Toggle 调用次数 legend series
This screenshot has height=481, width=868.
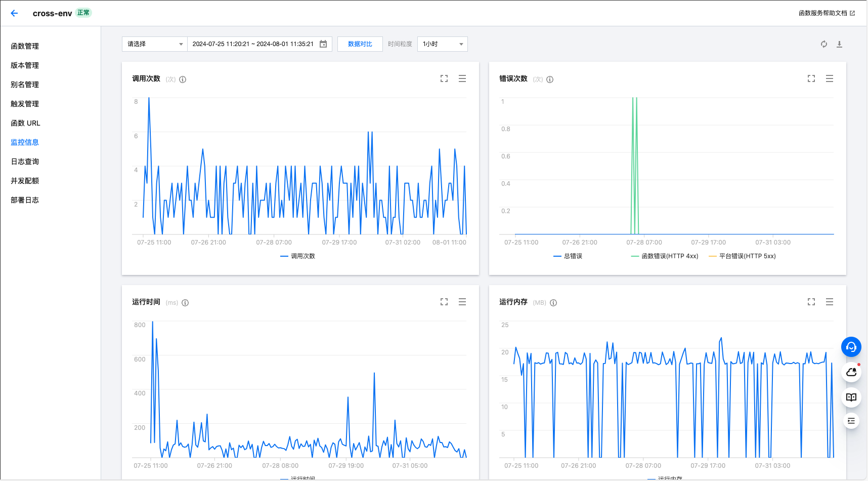click(298, 256)
